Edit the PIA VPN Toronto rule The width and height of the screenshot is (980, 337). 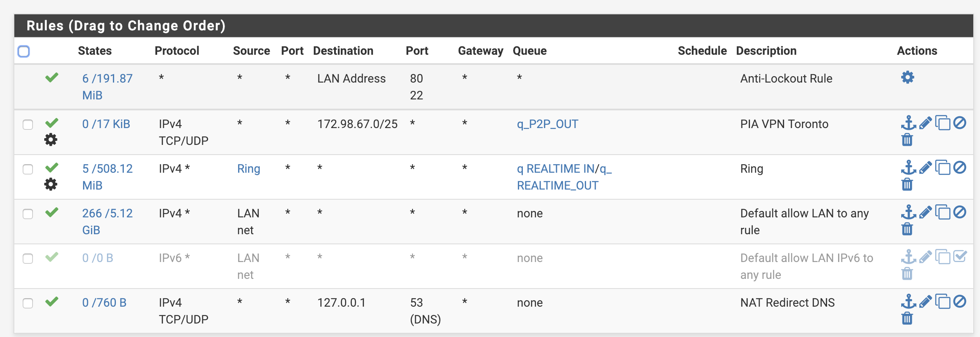[x=925, y=123]
